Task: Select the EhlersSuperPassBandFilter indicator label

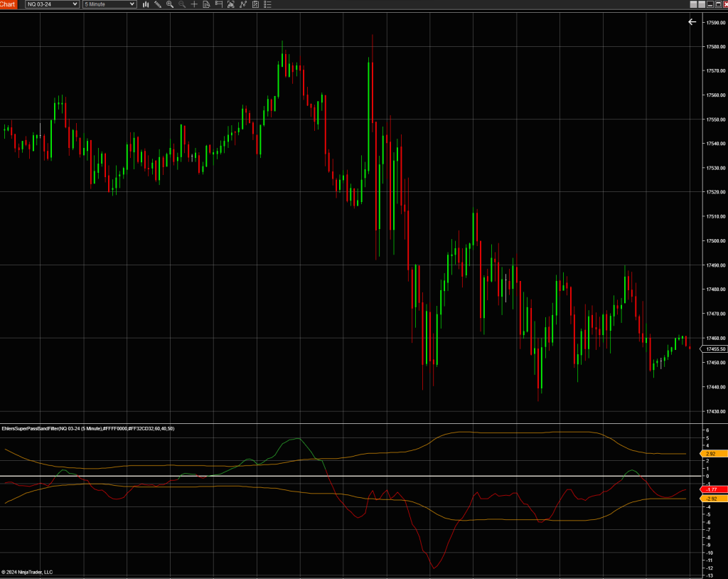Action: 89,428
